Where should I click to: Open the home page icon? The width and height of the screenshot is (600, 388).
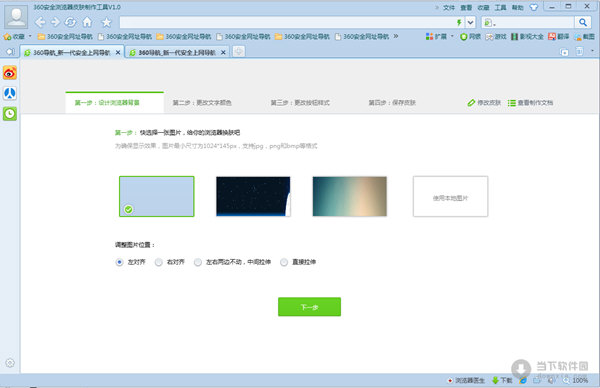coord(88,22)
